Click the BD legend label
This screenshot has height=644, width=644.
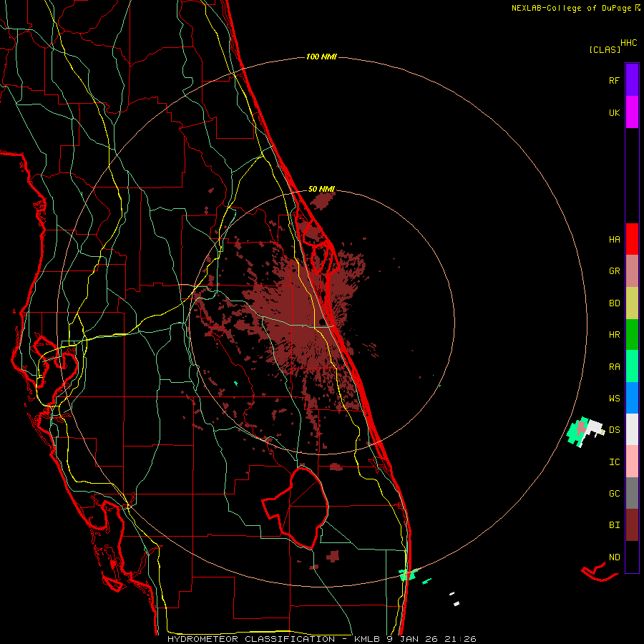pos(614,303)
